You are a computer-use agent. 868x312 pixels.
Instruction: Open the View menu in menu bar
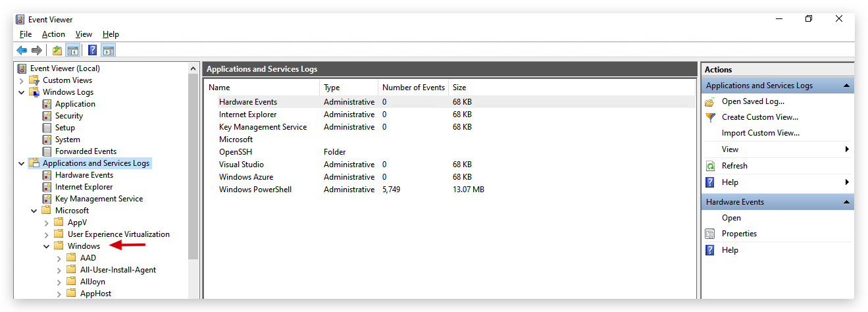point(84,34)
